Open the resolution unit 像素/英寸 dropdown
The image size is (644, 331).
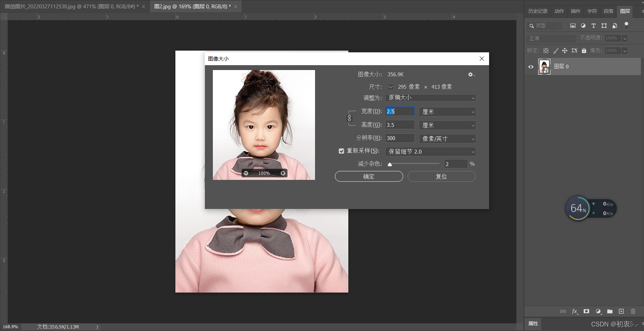[447, 139]
